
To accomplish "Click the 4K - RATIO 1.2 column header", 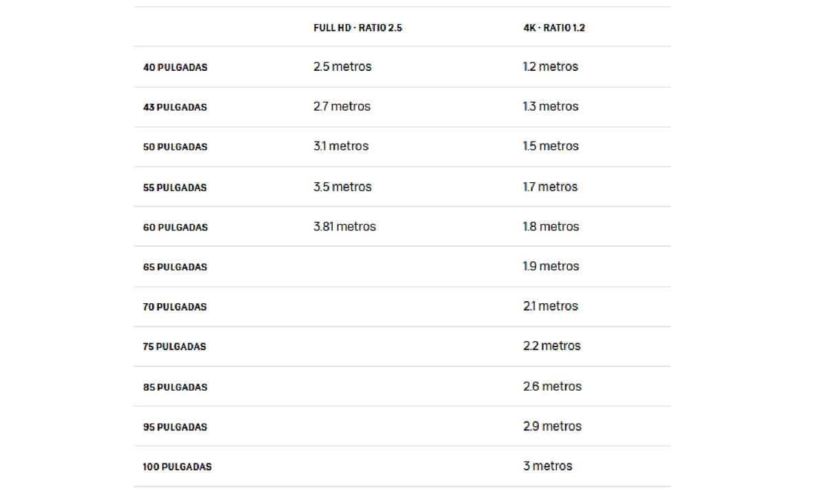I will pos(554,28).
